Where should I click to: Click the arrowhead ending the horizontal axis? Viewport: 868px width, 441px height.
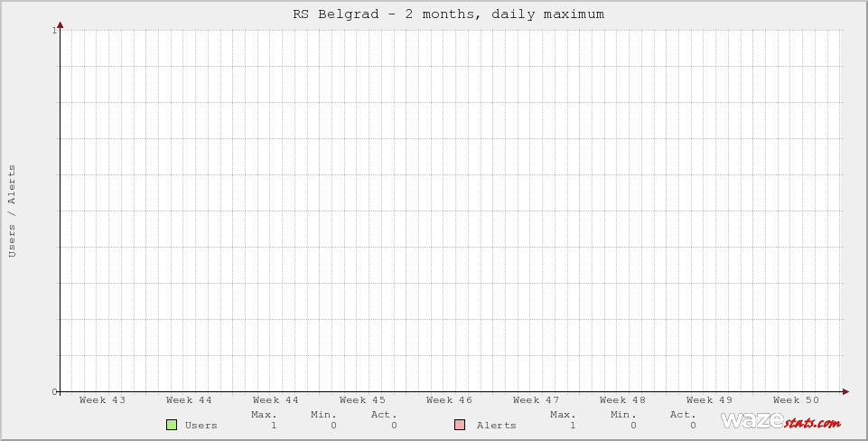point(845,391)
